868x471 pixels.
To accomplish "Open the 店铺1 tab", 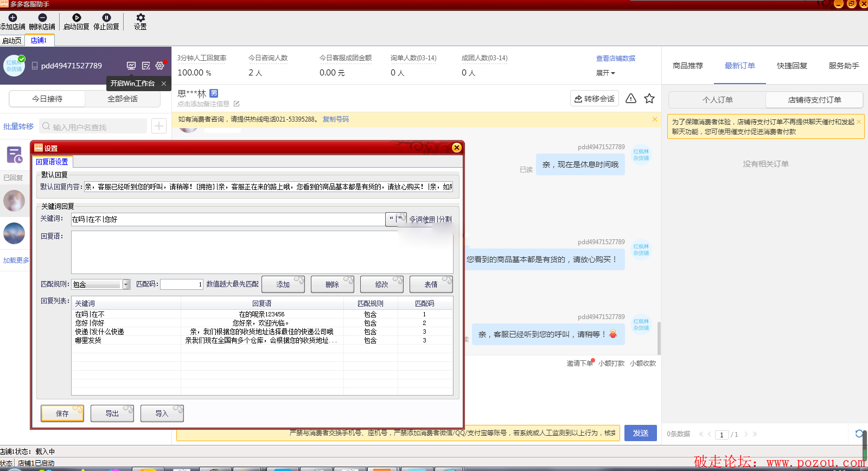I will click(39, 41).
